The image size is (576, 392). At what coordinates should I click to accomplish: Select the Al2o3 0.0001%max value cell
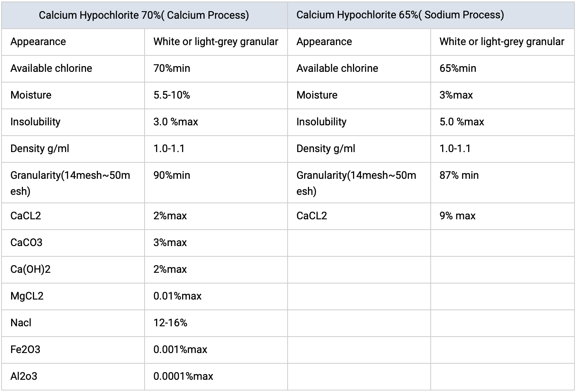tap(216, 376)
